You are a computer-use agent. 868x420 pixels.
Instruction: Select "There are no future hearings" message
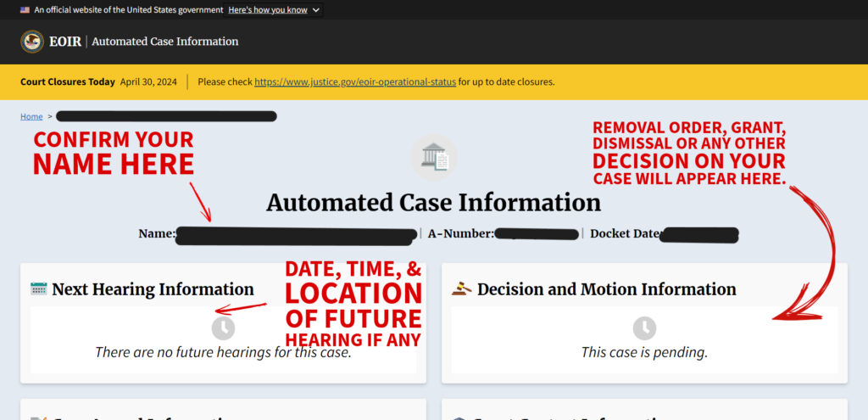click(223, 352)
